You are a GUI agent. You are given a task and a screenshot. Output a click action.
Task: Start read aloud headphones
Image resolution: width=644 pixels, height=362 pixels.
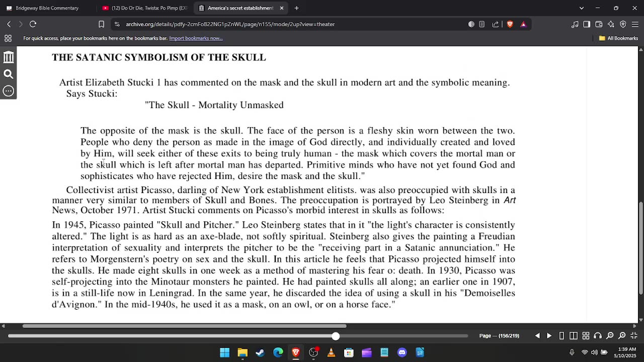[598, 336]
